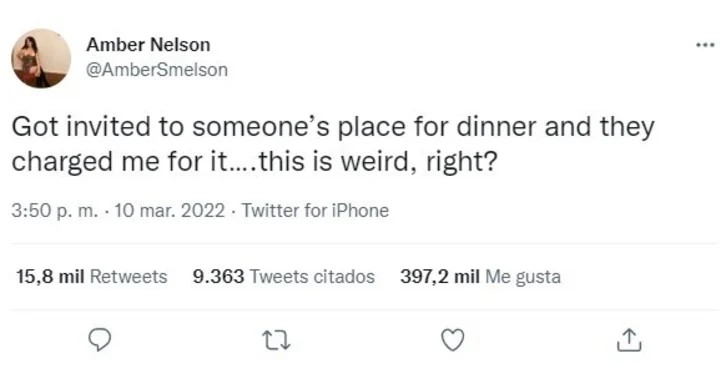This screenshot has height=369, width=720.
Task: Click the word Retweets label
Action: (x=129, y=277)
